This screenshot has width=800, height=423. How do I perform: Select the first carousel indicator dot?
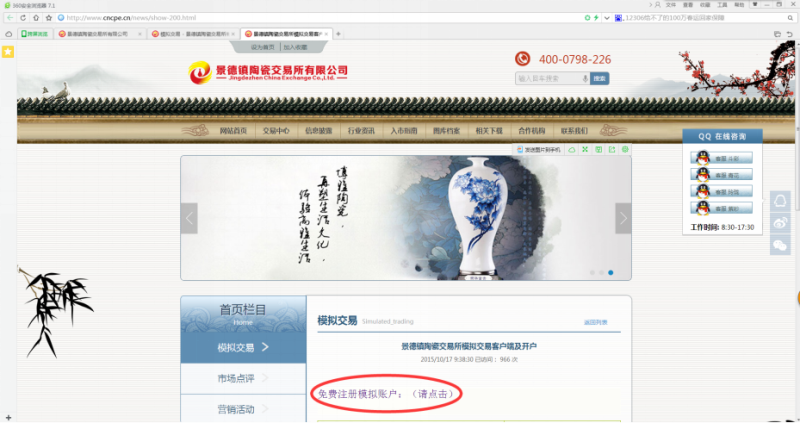pyautogui.click(x=591, y=272)
